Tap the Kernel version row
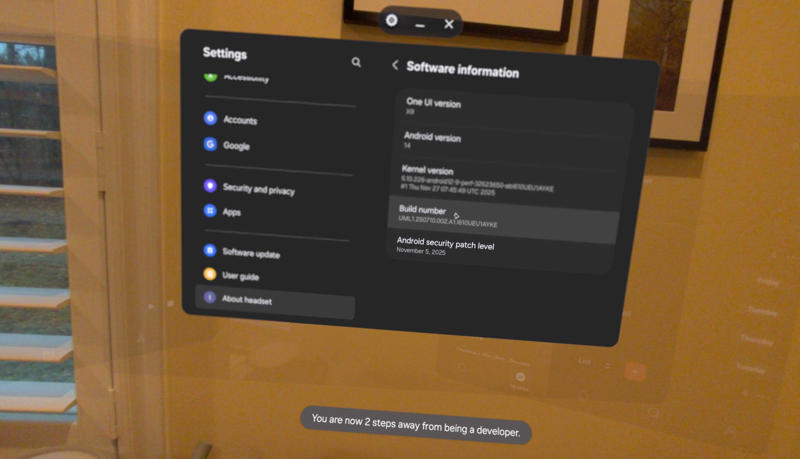800x459 pixels. 508,182
